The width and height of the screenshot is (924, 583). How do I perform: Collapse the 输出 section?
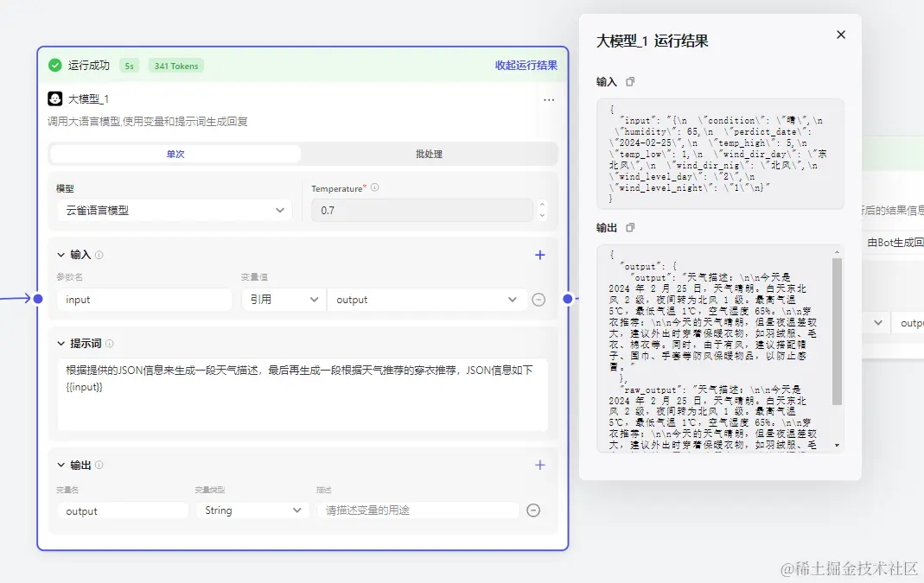click(x=61, y=466)
